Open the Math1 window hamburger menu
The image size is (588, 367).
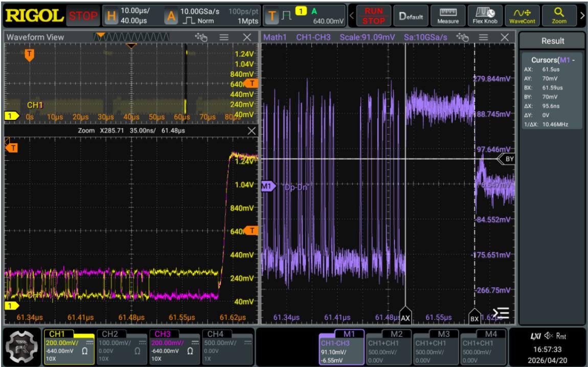(483, 37)
